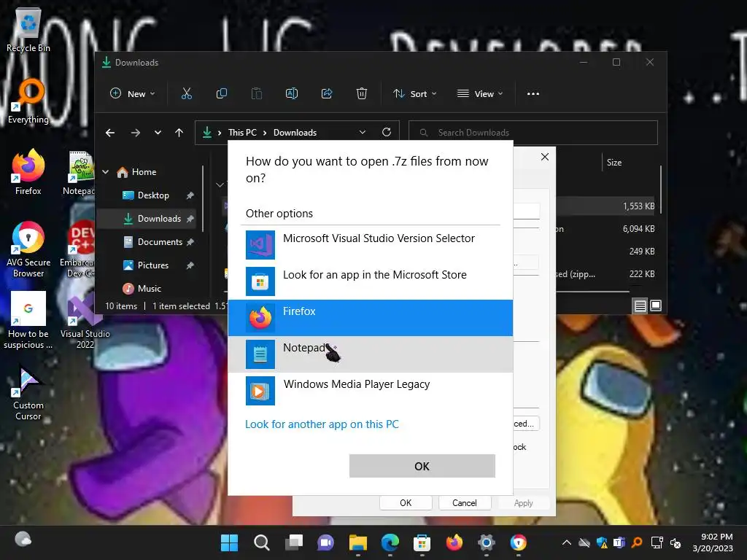
Task: Open taskbar Search
Action: [x=262, y=542]
